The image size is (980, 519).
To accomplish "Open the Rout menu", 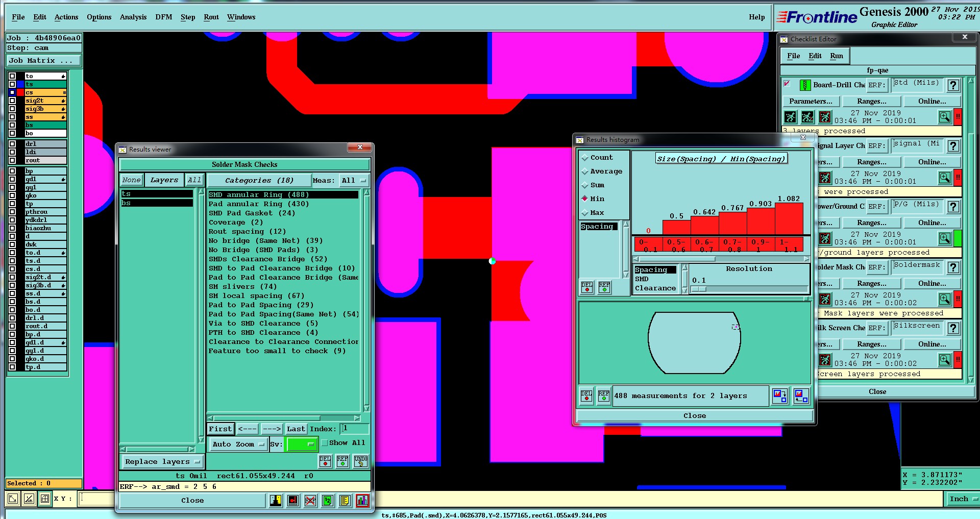I will click(x=211, y=17).
